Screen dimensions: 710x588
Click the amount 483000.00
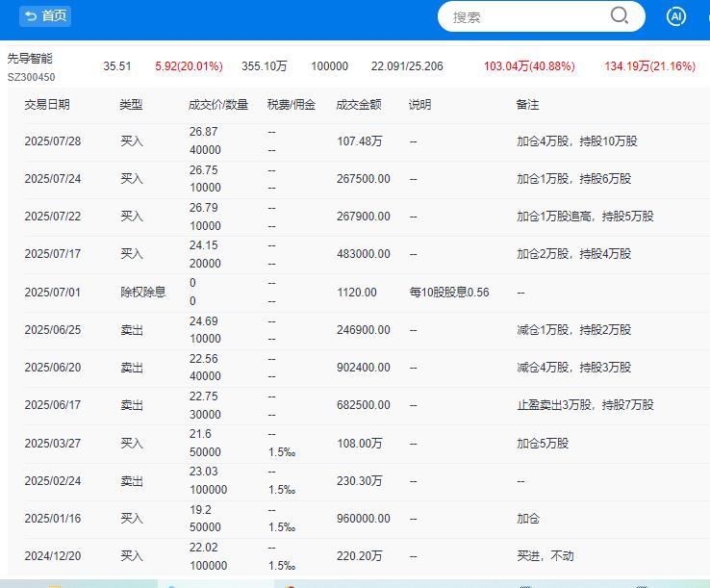(x=363, y=254)
